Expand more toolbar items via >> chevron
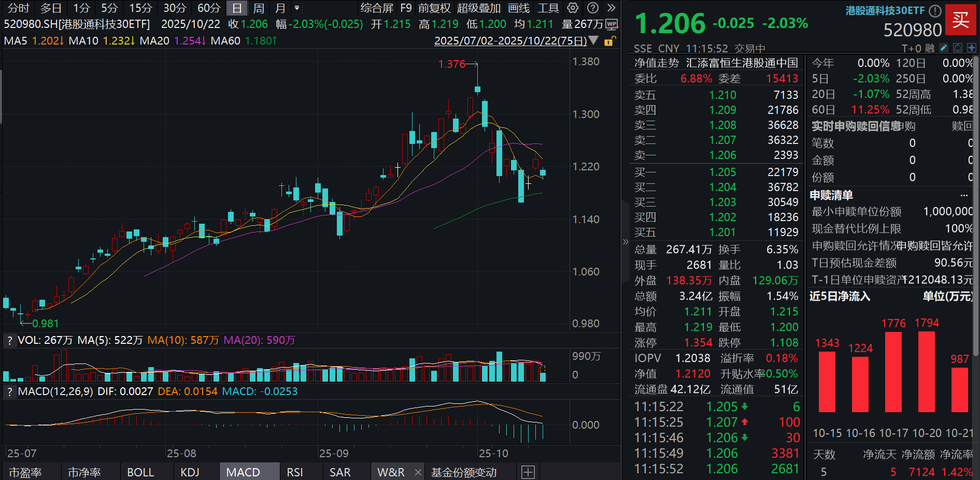Screen dimensions: 980x480 pyautogui.click(x=611, y=8)
